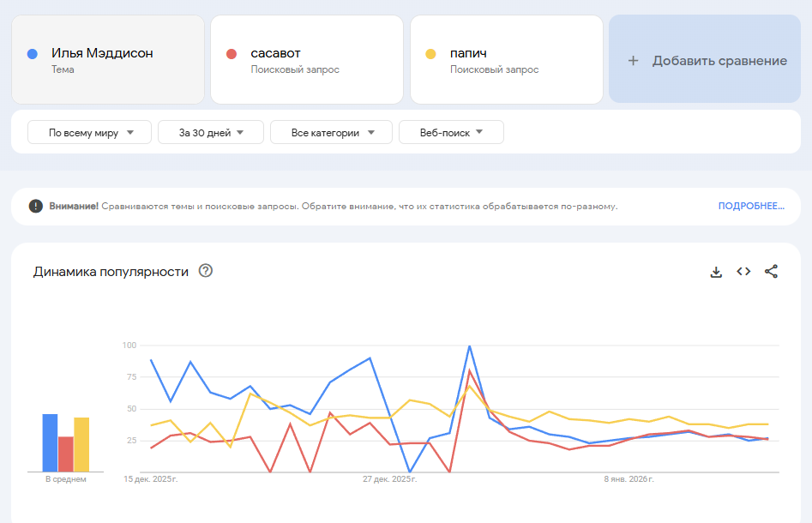
Task: Click the 27 дек. 2025 г. axis label
Action: tap(389, 479)
